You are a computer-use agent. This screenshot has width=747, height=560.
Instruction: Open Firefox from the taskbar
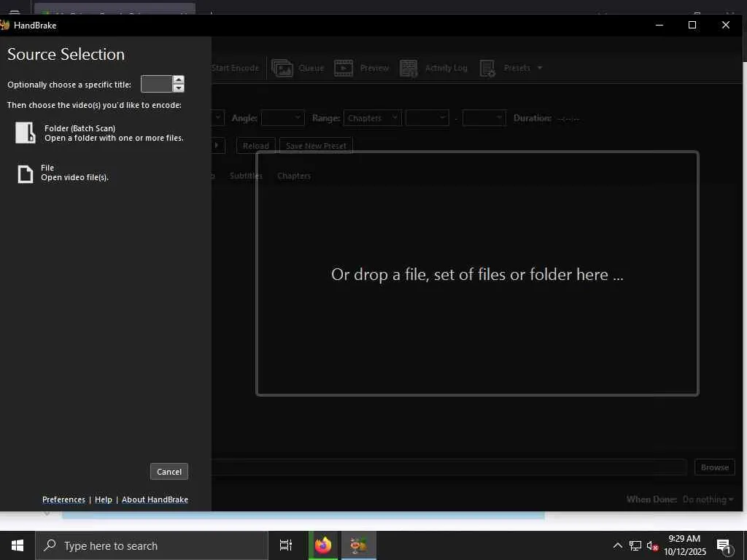323,545
